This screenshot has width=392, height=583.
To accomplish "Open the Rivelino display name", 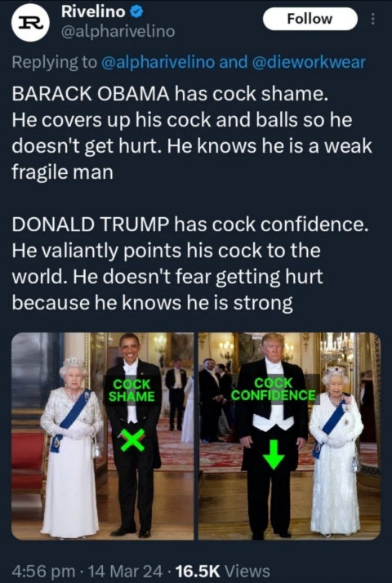I will pyautogui.click(x=93, y=12).
